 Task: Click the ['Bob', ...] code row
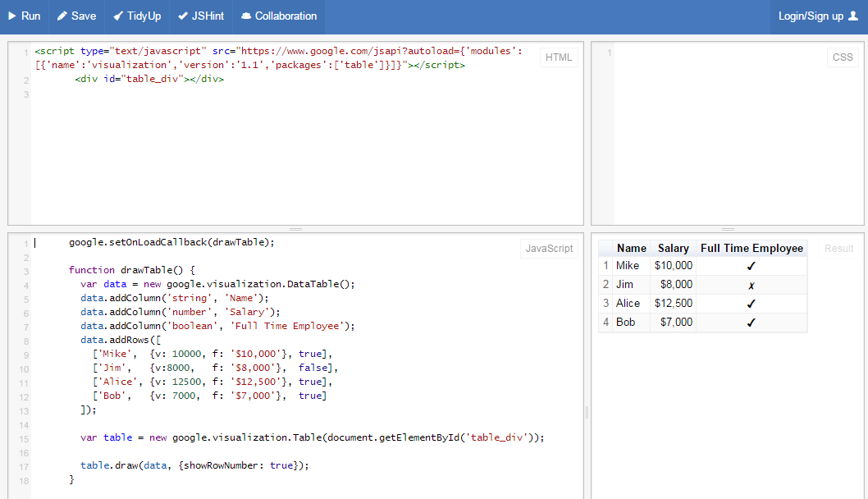pyautogui.click(x=210, y=396)
